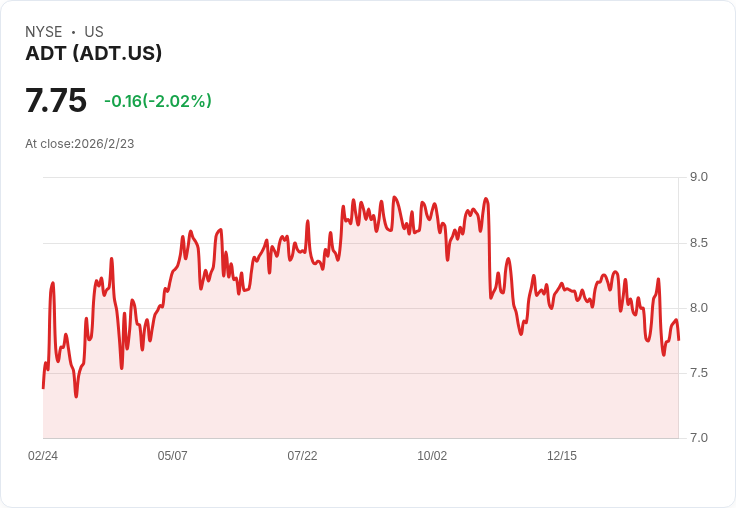Open the ADT (ADT.US) stock title

click(93, 53)
